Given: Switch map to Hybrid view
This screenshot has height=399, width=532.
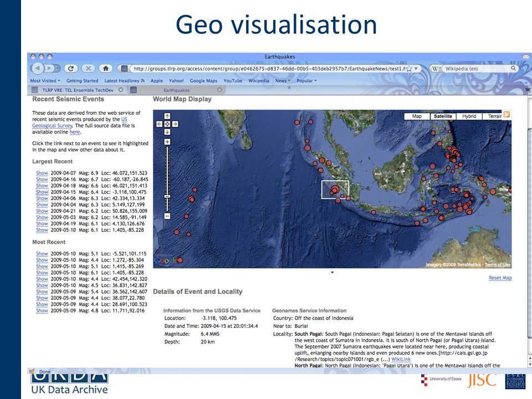Looking at the screenshot, I should [469, 116].
